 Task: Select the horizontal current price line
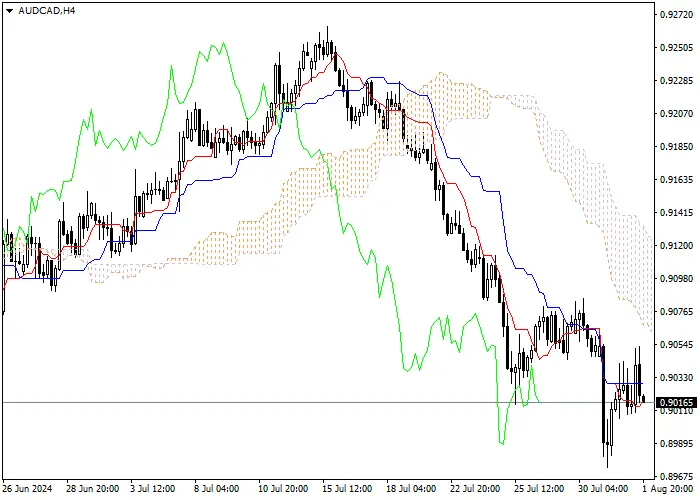tap(328, 403)
